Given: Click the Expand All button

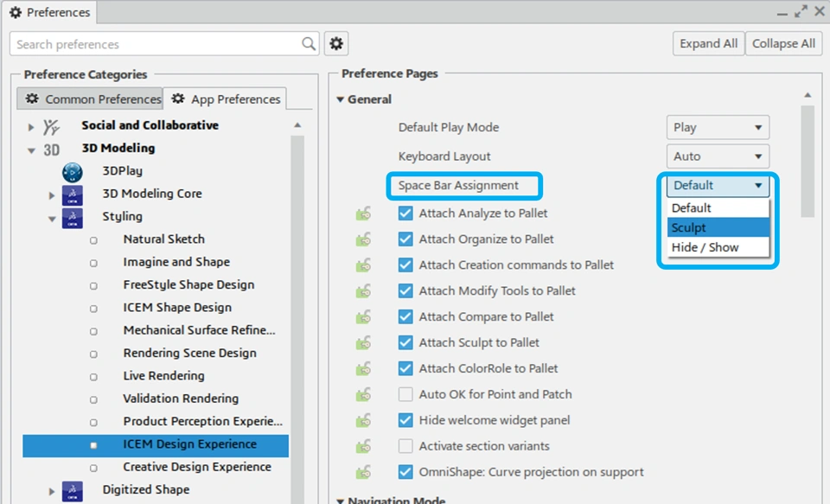Looking at the screenshot, I should click(708, 44).
